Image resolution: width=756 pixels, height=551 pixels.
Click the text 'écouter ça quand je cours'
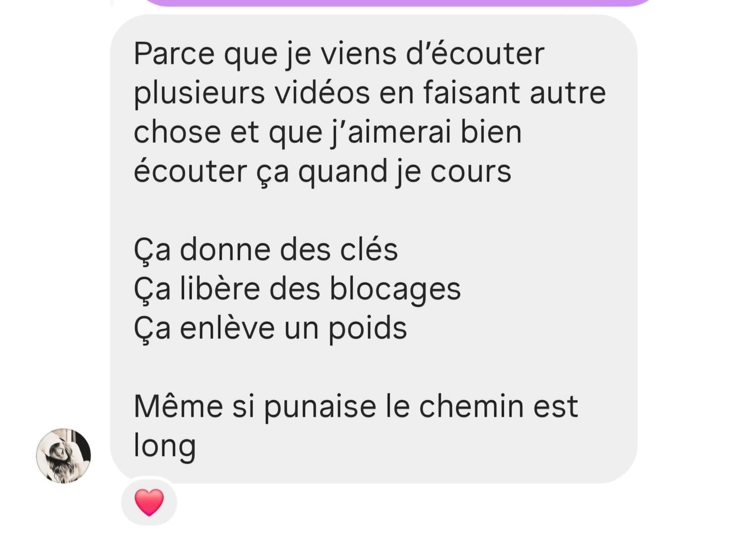(x=323, y=171)
